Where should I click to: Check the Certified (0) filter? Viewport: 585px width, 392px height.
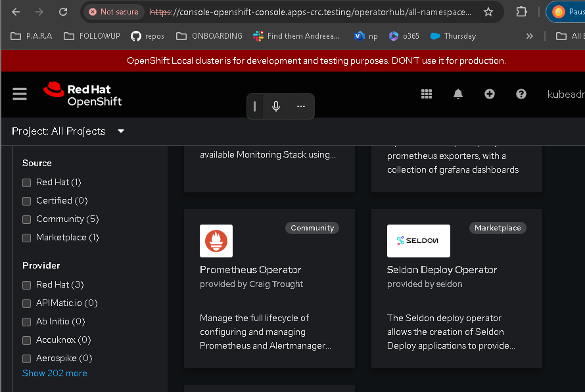pos(26,201)
